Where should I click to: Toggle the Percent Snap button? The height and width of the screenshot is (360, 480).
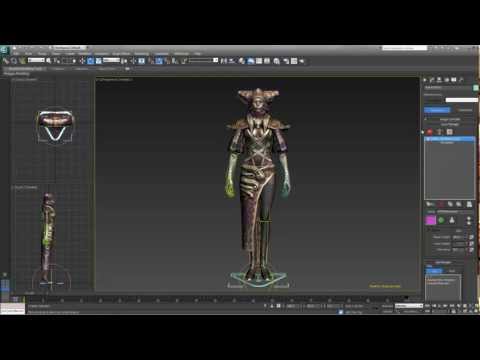167,61
